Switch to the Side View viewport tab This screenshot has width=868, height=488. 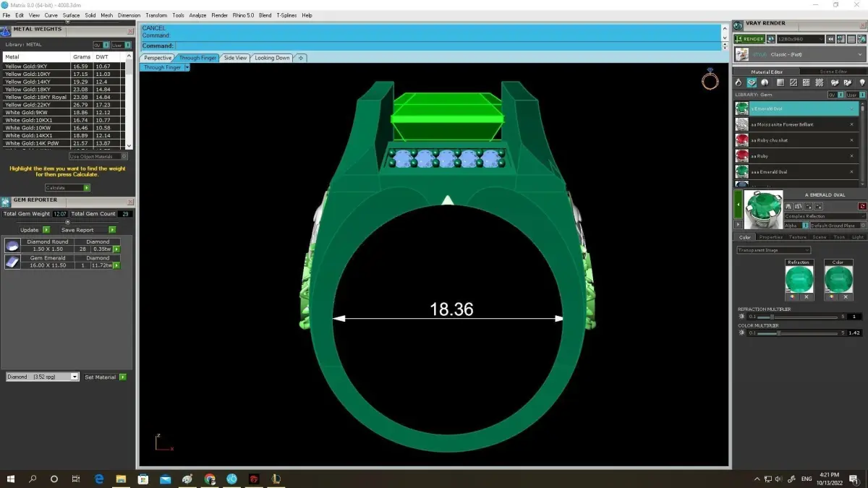point(235,58)
